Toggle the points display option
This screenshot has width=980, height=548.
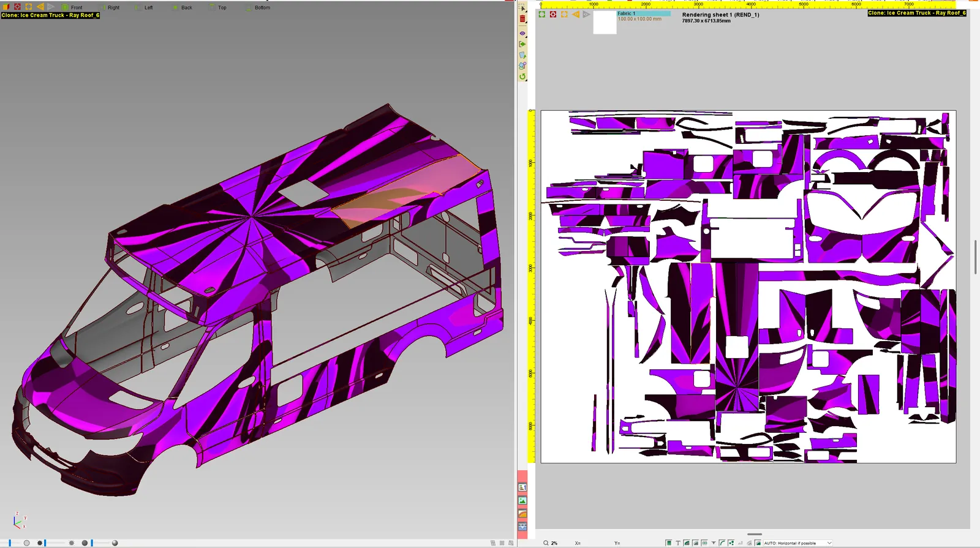[x=731, y=543]
